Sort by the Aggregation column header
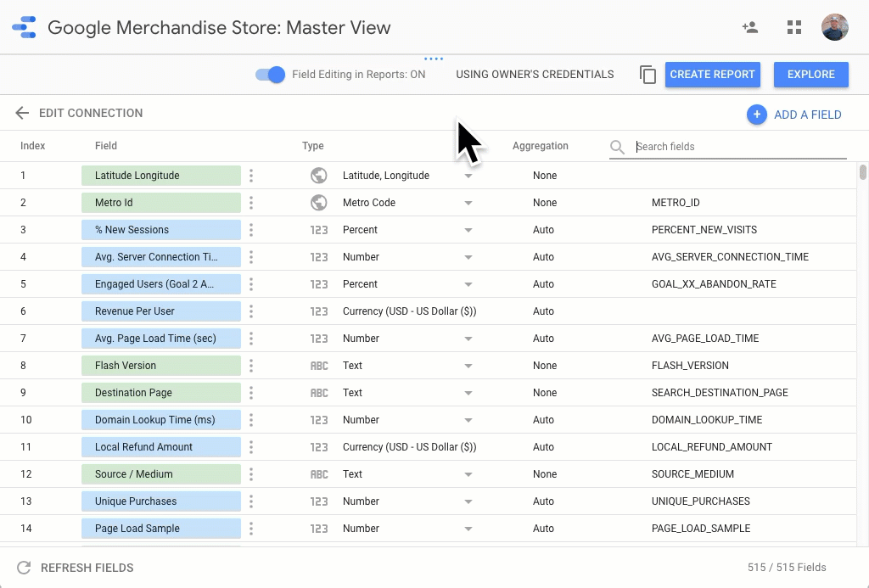Viewport: 869px width, 588px height. pyautogui.click(x=541, y=146)
